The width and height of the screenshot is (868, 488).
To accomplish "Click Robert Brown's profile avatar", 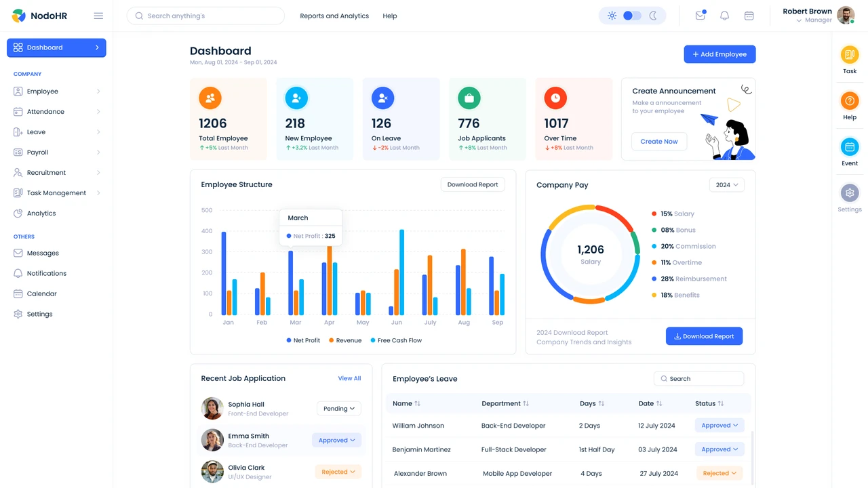I will [846, 15].
